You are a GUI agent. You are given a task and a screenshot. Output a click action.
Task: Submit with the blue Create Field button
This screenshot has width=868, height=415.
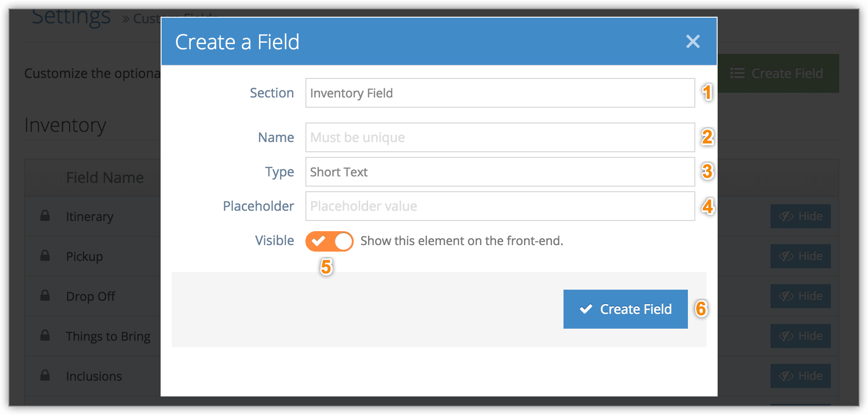625,309
